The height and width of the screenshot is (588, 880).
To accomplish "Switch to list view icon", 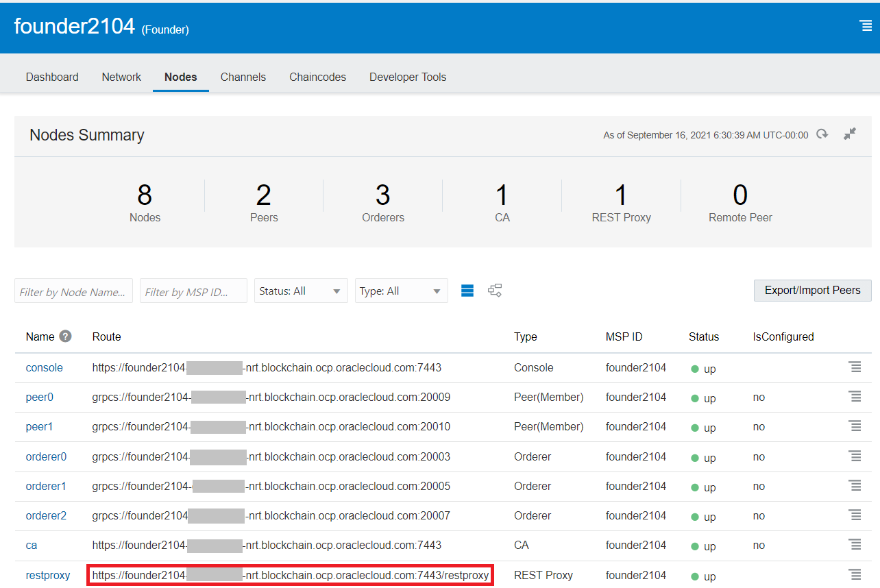I will point(467,291).
